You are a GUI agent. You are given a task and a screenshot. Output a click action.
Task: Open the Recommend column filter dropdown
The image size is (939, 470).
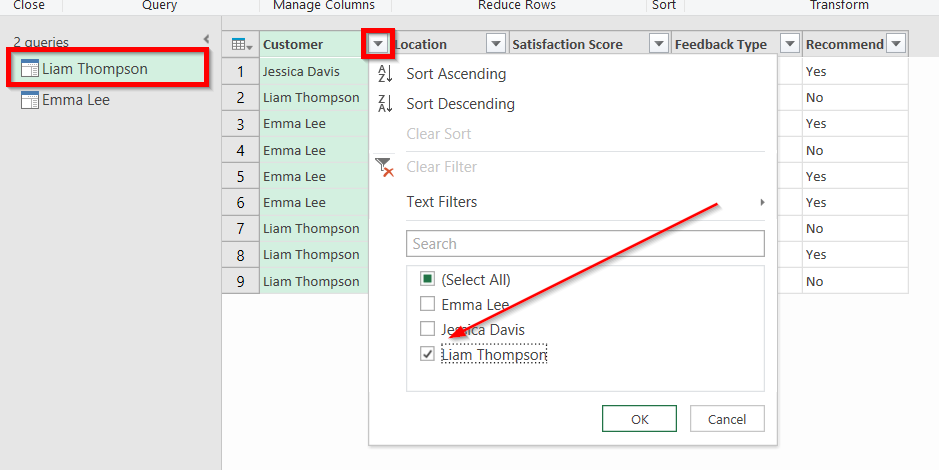click(x=896, y=44)
